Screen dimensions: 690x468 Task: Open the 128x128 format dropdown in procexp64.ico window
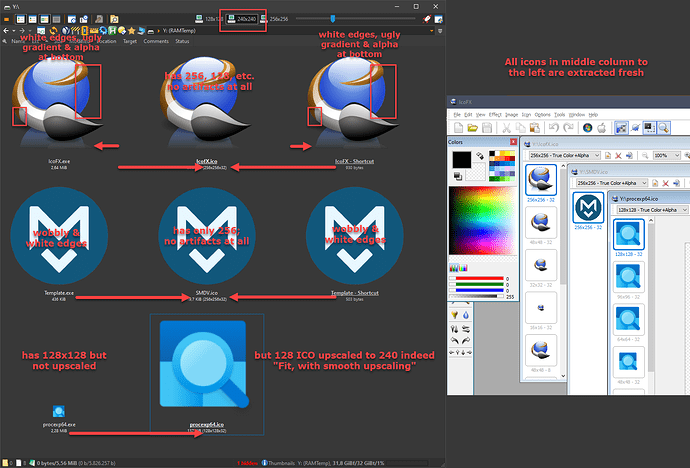coord(652,210)
